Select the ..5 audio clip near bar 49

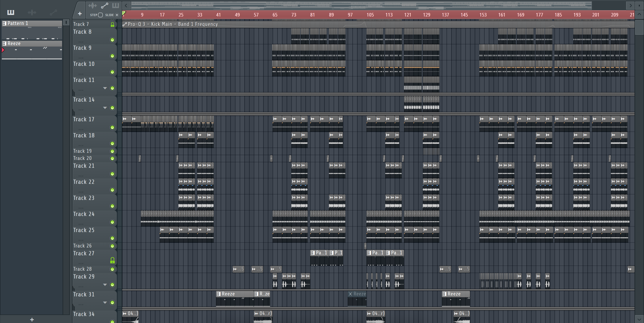(x=238, y=269)
